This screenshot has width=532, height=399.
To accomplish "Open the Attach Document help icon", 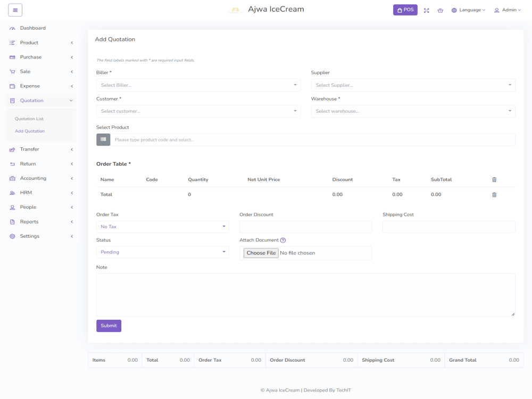I will [282, 240].
